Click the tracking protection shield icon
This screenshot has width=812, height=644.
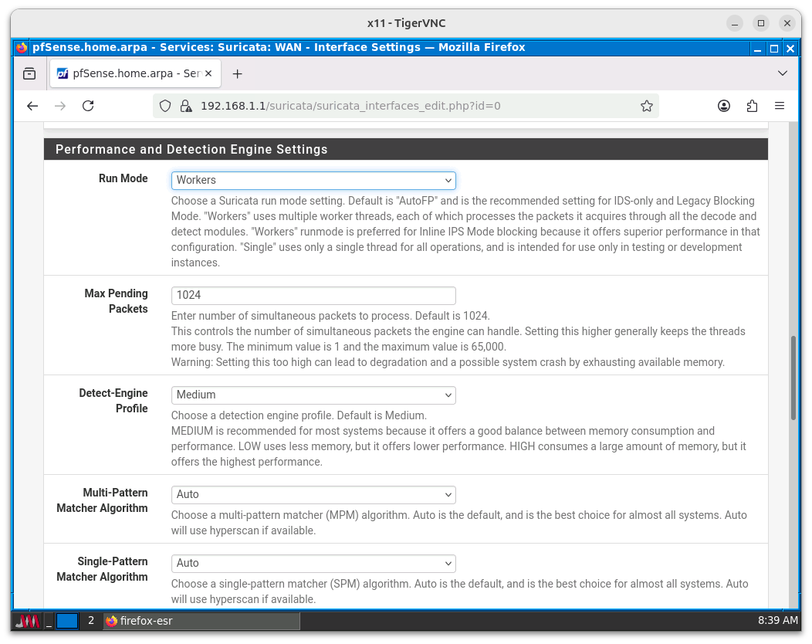164,107
